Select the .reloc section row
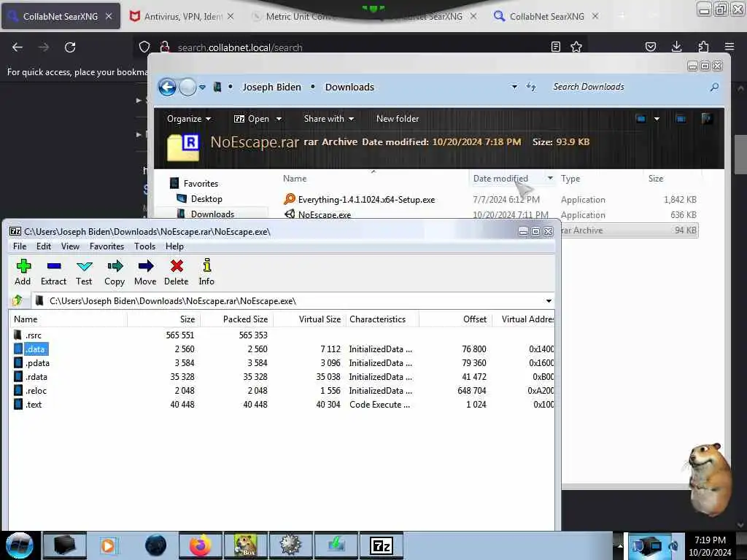 tap(281, 391)
